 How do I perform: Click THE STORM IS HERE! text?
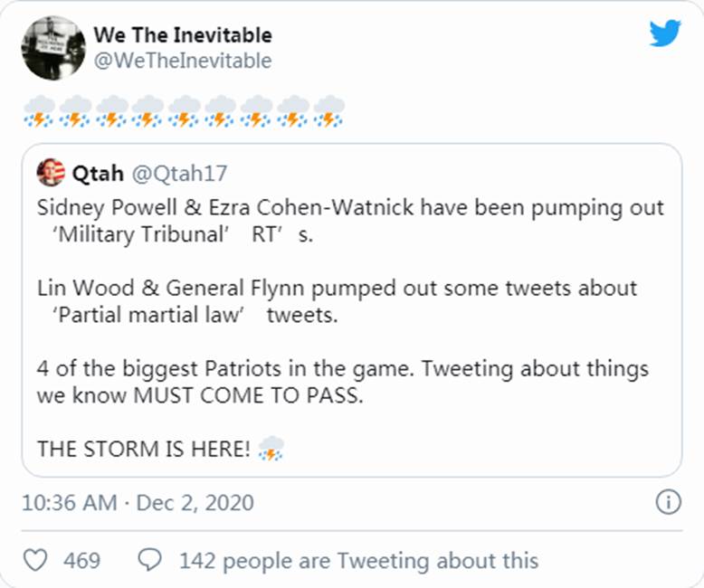[144, 449]
